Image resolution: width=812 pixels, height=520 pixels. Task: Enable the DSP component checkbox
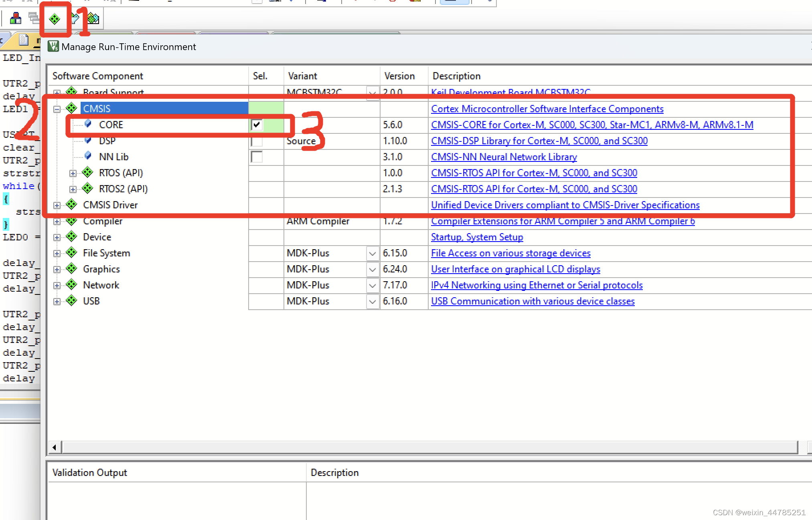pyautogui.click(x=257, y=141)
